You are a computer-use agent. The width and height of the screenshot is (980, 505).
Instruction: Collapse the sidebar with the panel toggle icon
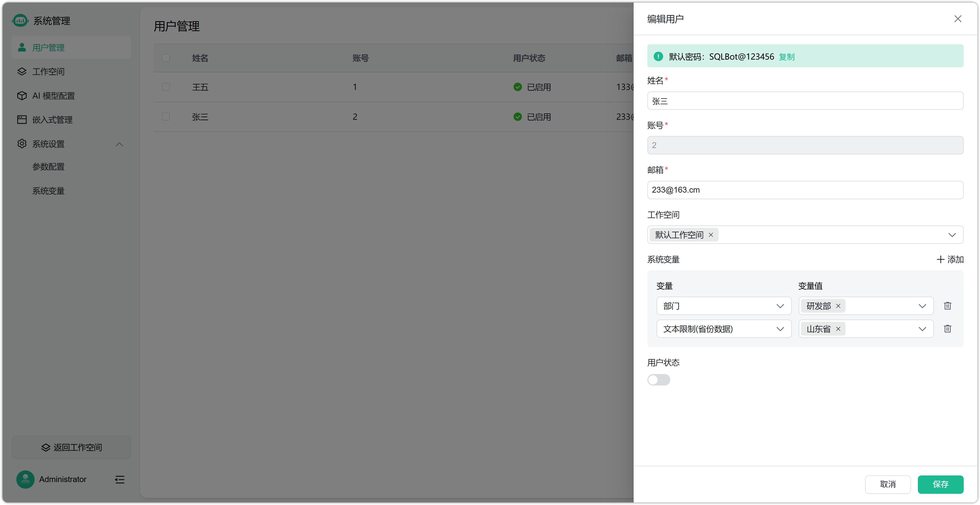[x=119, y=479]
